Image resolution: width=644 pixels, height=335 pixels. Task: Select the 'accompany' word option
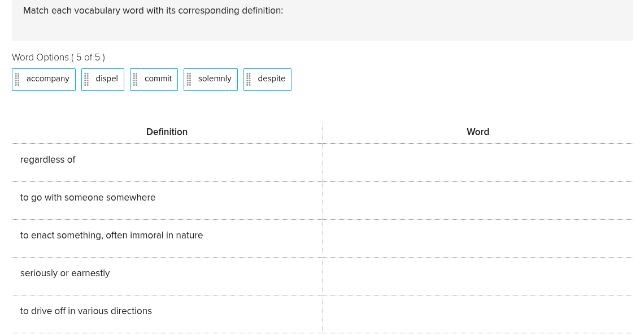click(48, 79)
